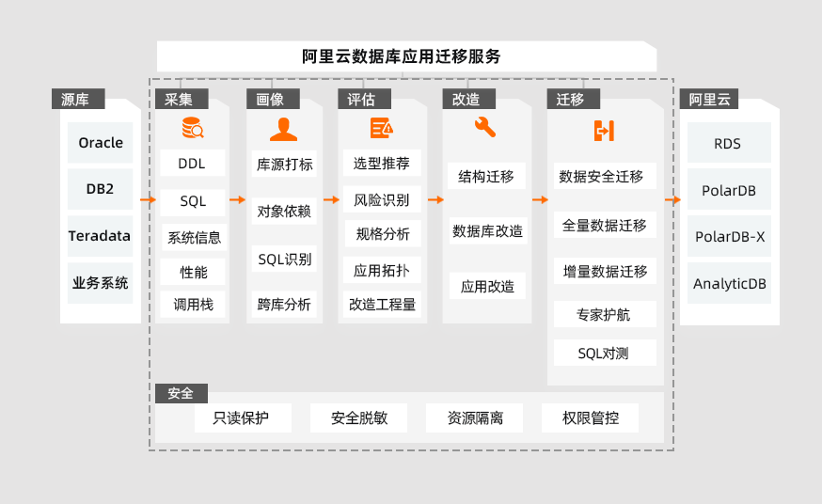The height and width of the screenshot is (504, 822).
Task: Click the warning report icon under 评估
Action: coord(381,128)
